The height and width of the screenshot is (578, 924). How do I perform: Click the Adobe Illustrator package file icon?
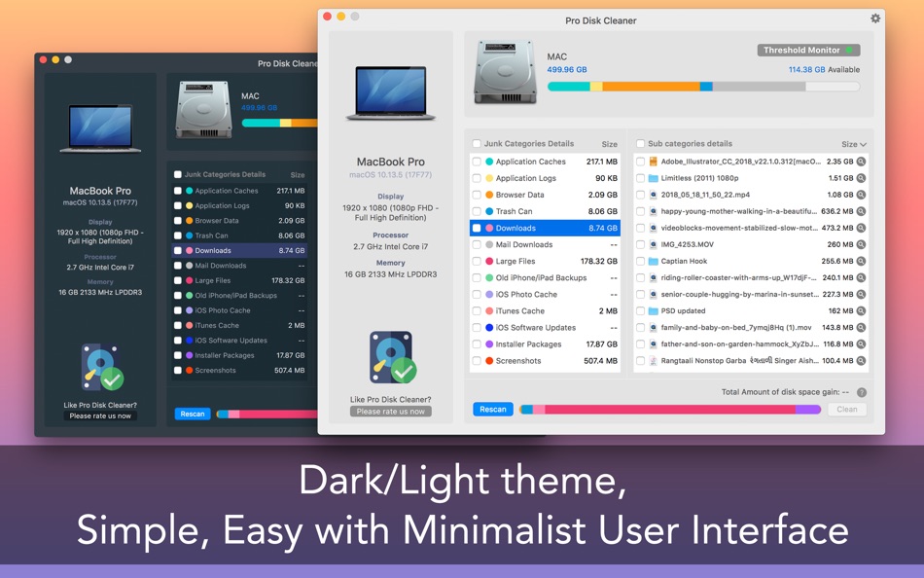[653, 162]
